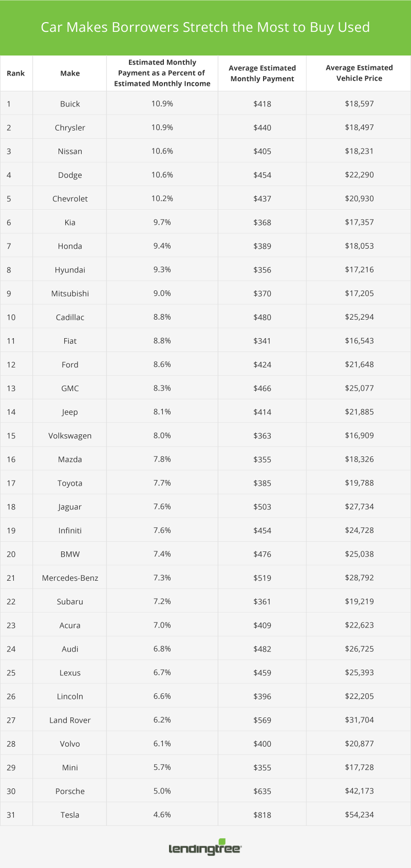Click the Rank column header
Screen dimensions: 411x868
(x=16, y=73)
